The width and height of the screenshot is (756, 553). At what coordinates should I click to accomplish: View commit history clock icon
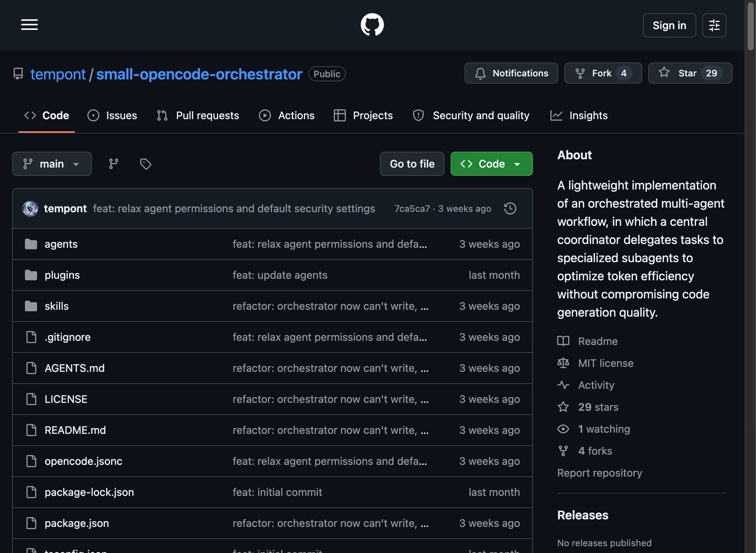(x=510, y=208)
